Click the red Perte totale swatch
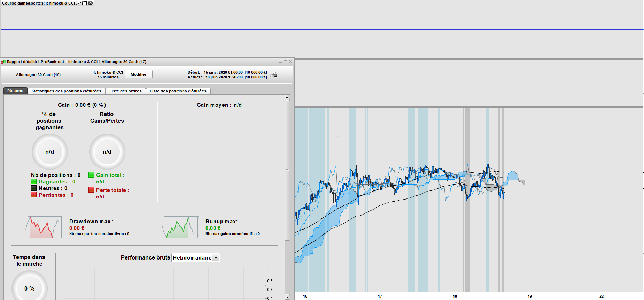Image resolution: width=644 pixels, height=300 pixels. coord(91,190)
